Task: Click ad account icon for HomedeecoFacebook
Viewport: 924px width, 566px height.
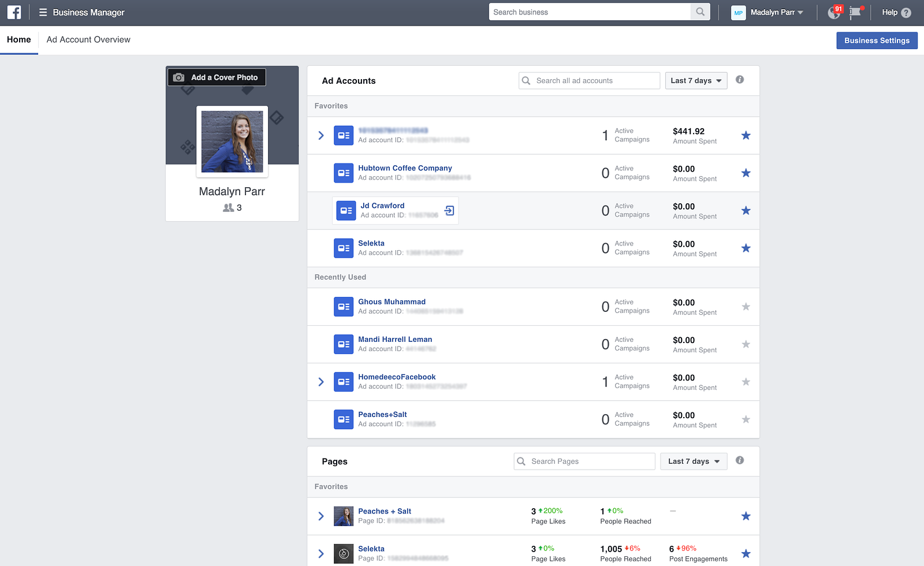Action: 344,382
